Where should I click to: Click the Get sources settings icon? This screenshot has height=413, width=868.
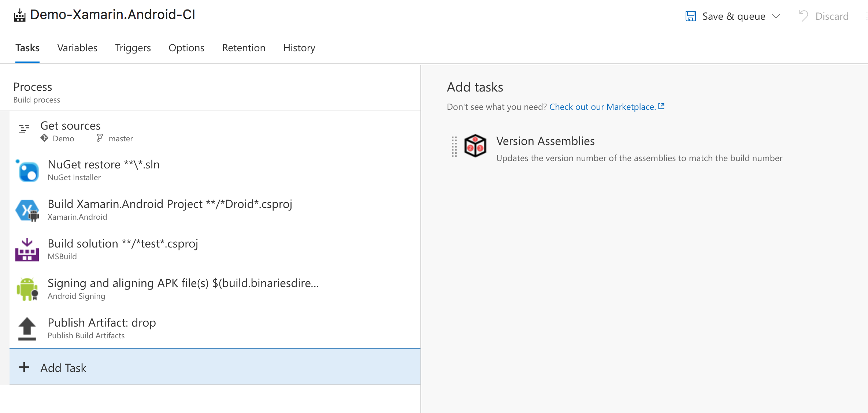coord(24,129)
